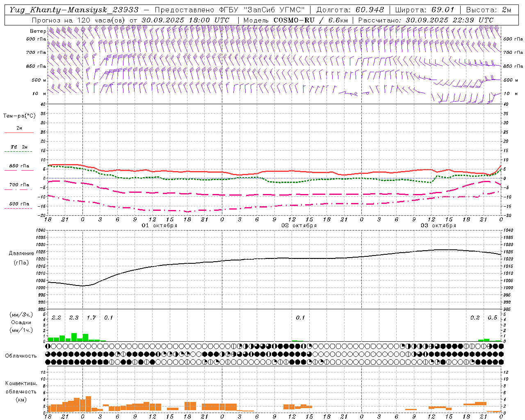Click the 500 гПа temperature legend entry

pyautogui.click(x=19, y=204)
